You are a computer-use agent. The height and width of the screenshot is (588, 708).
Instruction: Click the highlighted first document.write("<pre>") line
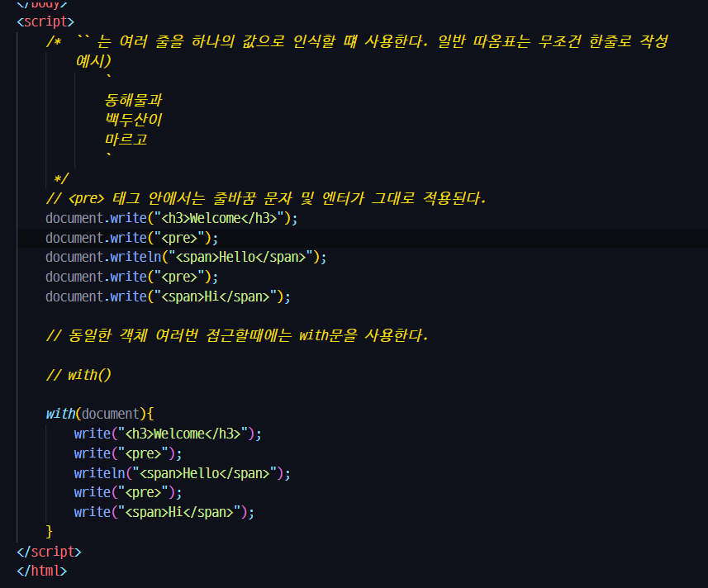132,239
